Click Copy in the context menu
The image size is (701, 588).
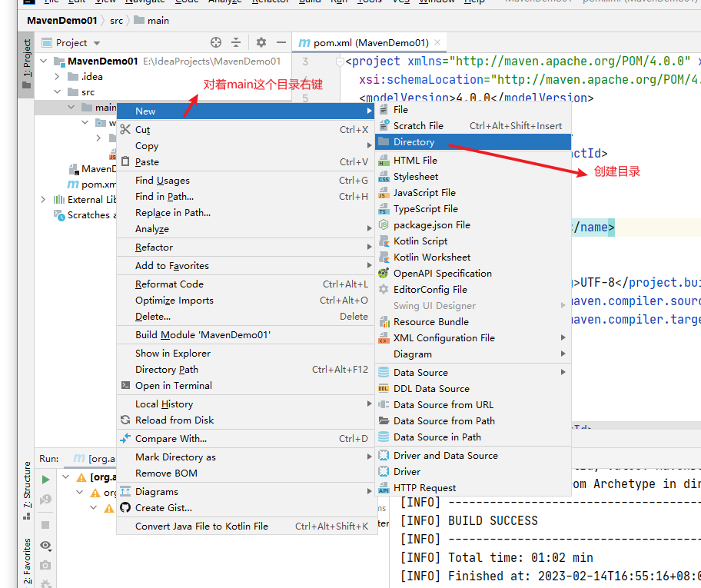coord(245,145)
